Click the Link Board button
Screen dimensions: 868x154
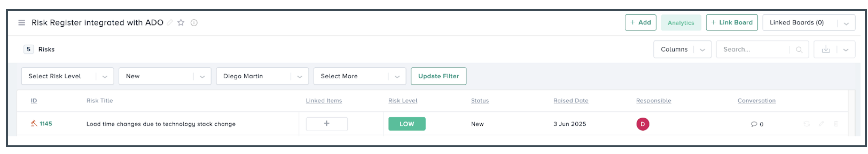pos(732,23)
